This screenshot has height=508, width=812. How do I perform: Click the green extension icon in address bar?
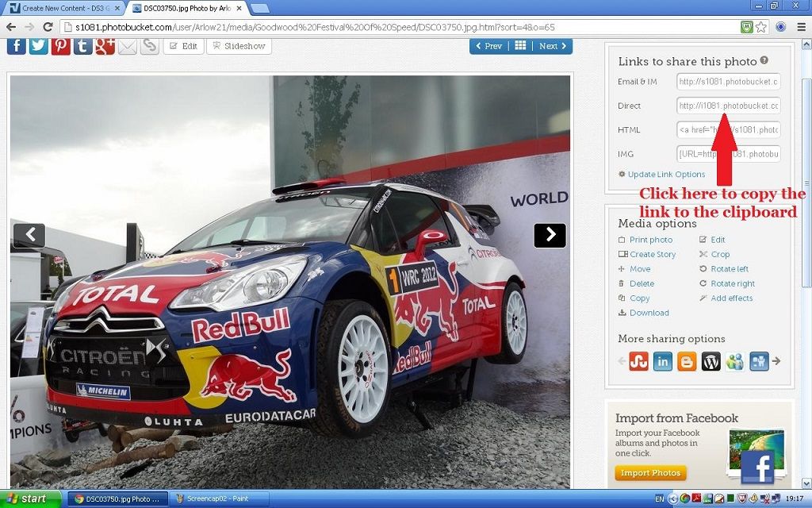pos(746,27)
